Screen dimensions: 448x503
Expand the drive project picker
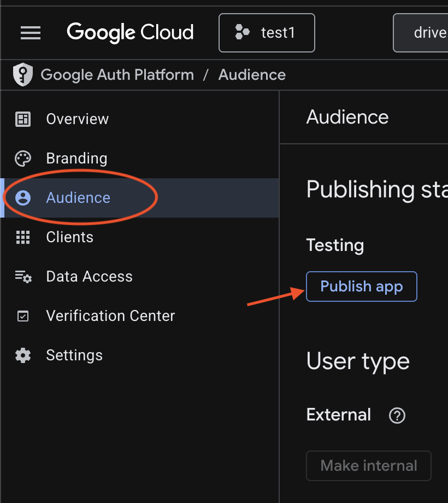tap(432, 33)
